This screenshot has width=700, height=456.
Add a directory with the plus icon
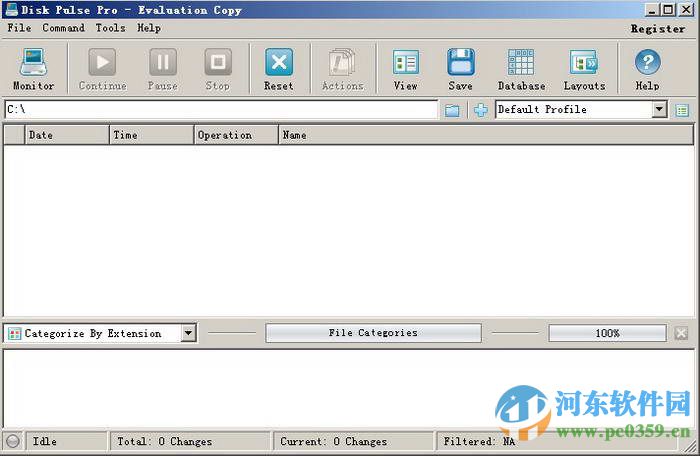[480, 110]
